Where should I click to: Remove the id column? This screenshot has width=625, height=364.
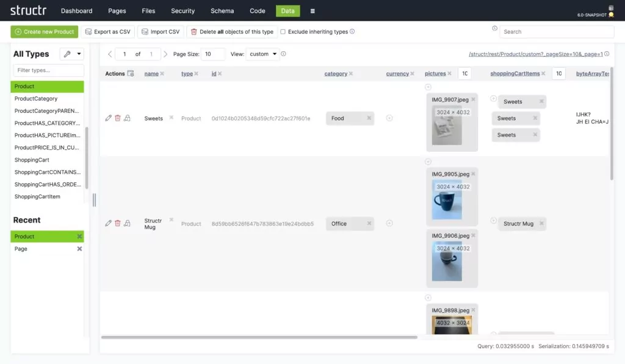pyautogui.click(x=220, y=74)
